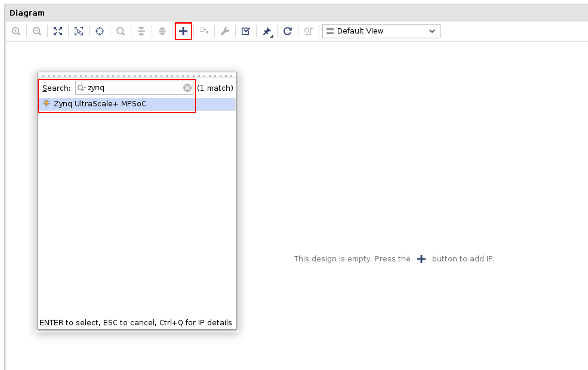588x370 pixels.
Task: Clear the zynq search text
Action: pyautogui.click(x=187, y=88)
